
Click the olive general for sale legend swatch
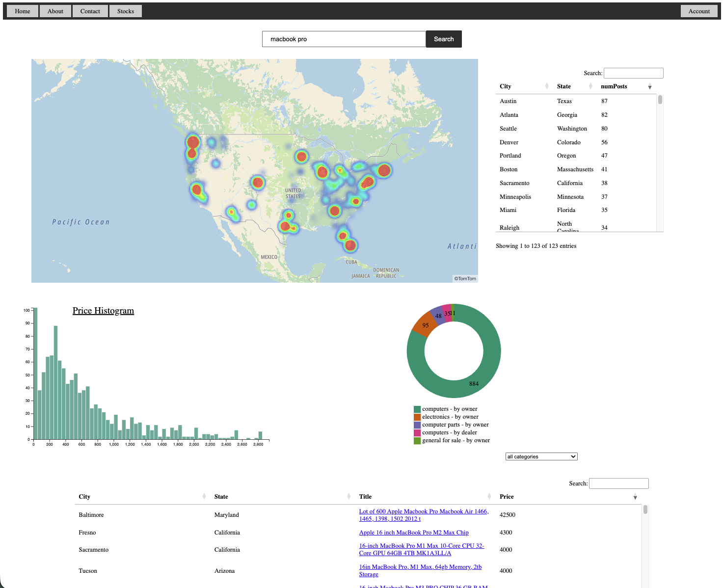coord(417,440)
